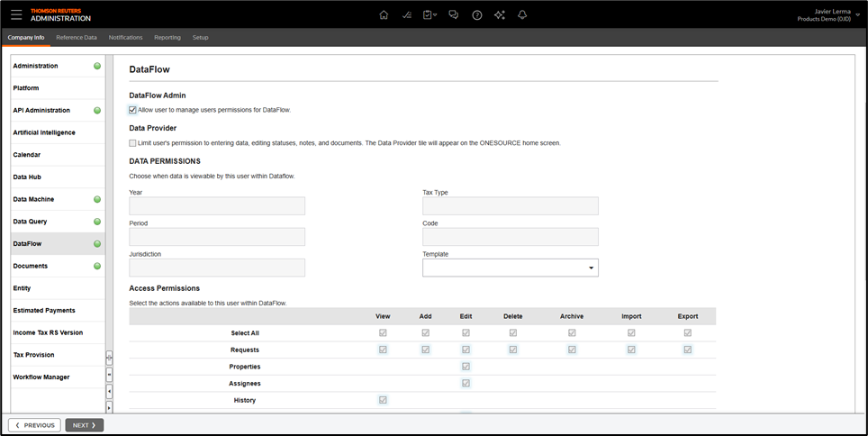Select Data Query in the sidebar
The image size is (868, 436).
pyautogui.click(x=58, y=221)
